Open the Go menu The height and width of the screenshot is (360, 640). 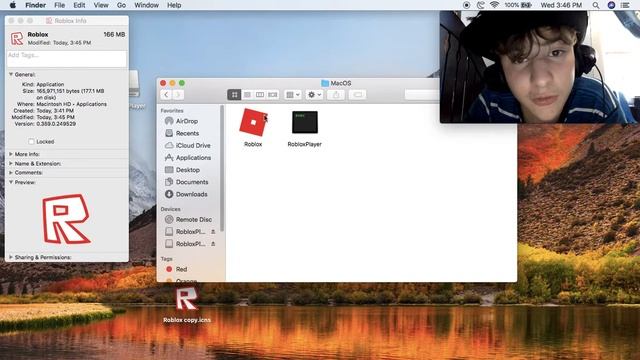pyautogui.click(x=121, y=5)
